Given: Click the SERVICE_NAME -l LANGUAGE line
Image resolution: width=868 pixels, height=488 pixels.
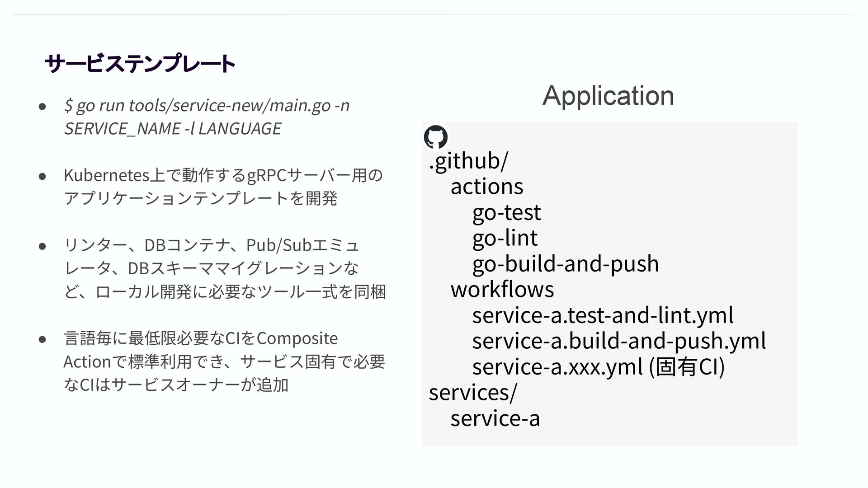Looking at the screenshot, I should (173, 129).
